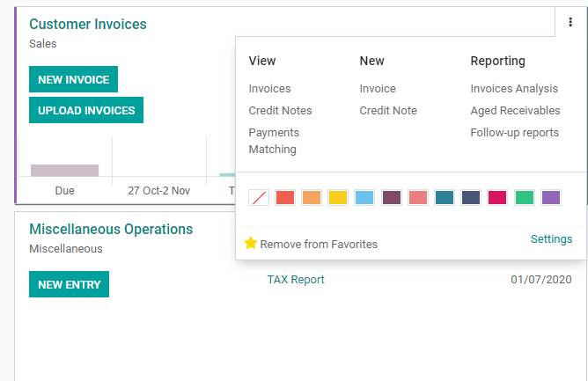Click the NEW INVOICE button
The width and height of the screenshot is (588, 381).
click(74, 79)
